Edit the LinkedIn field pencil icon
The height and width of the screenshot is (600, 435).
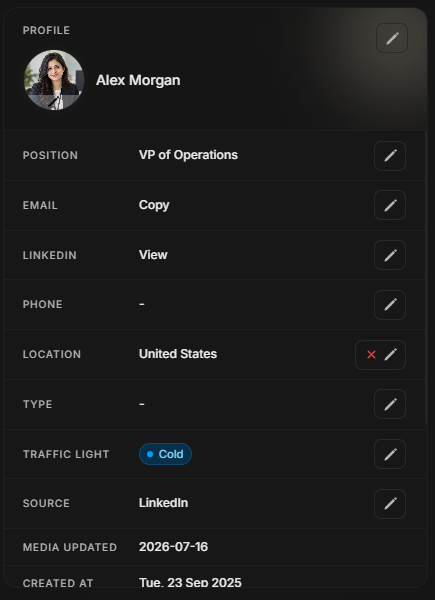point(390,255)
